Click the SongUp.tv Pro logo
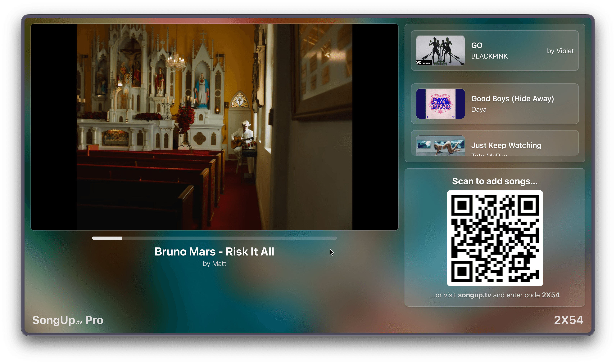This screenshot has height=364, width=616. tap(68, 320)
